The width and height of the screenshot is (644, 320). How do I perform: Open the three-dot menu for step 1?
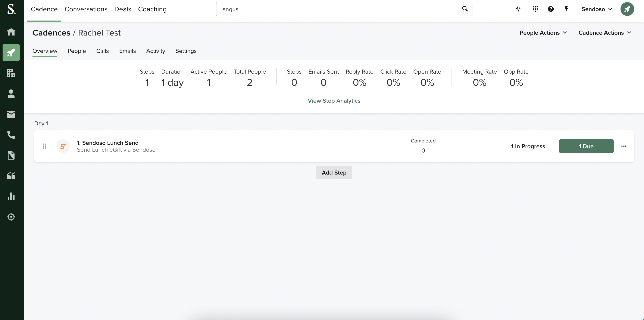624,146
